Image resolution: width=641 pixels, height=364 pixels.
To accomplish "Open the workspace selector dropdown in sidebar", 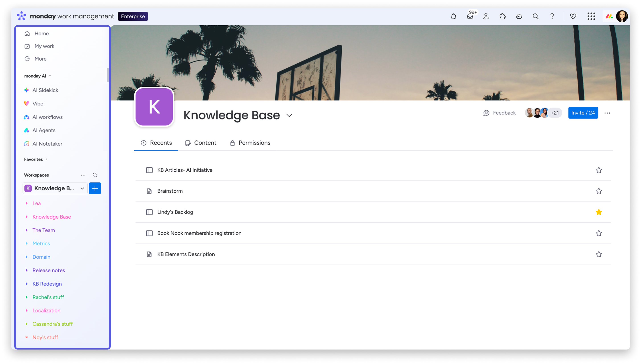I will click(55, 188).
